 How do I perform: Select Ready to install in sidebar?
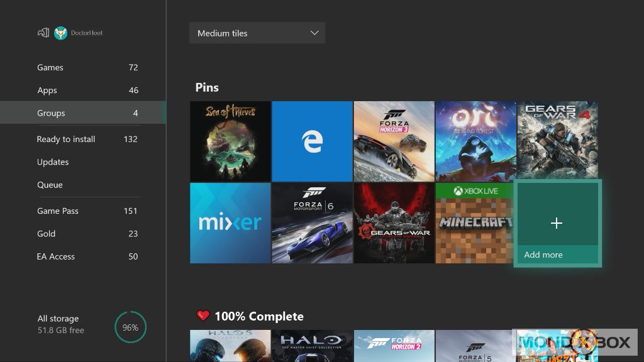(x=66, y=140)
